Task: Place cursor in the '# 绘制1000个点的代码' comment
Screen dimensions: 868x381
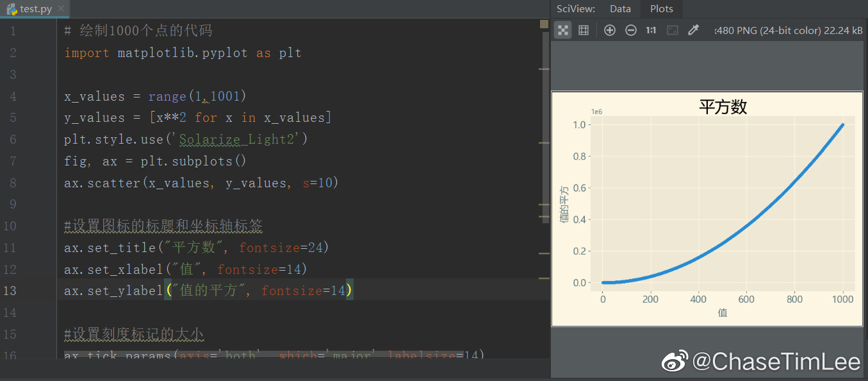Action: click(x=138, y=31)
